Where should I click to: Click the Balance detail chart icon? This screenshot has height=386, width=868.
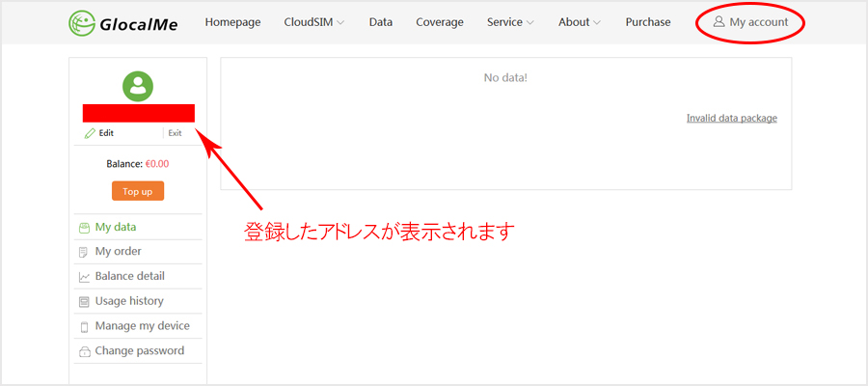pos(84,277)
